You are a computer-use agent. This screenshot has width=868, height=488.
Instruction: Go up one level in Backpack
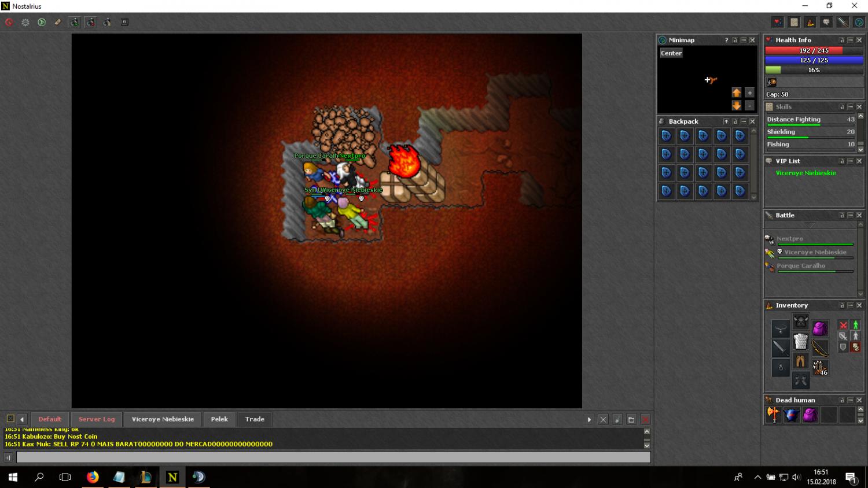pyautogui.click(x=726, y=121)
